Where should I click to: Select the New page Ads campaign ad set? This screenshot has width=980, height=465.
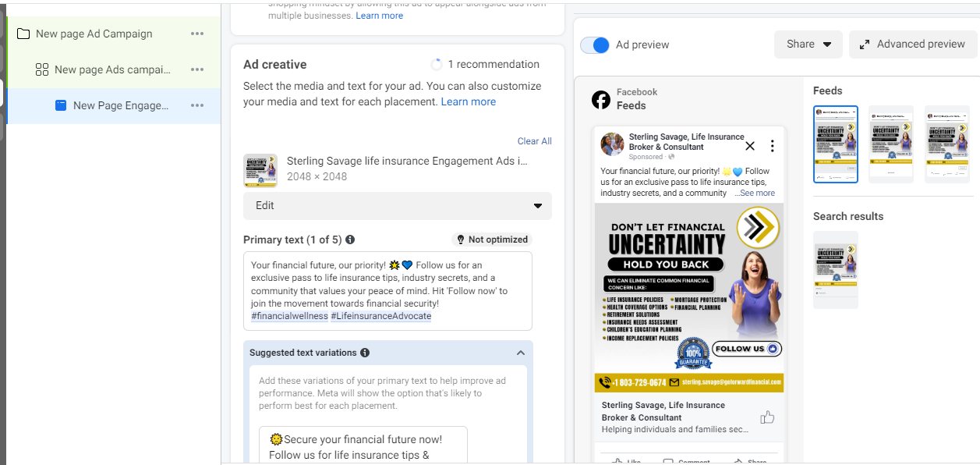[114, 69]
